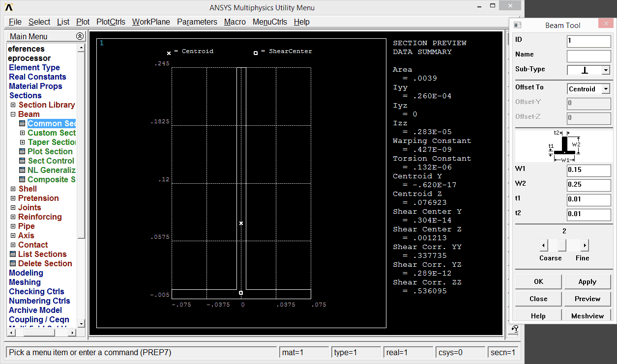Select Meshing in Main Menu
The height and width of the screenshot is (364, 617).
(x=25, y=282)
